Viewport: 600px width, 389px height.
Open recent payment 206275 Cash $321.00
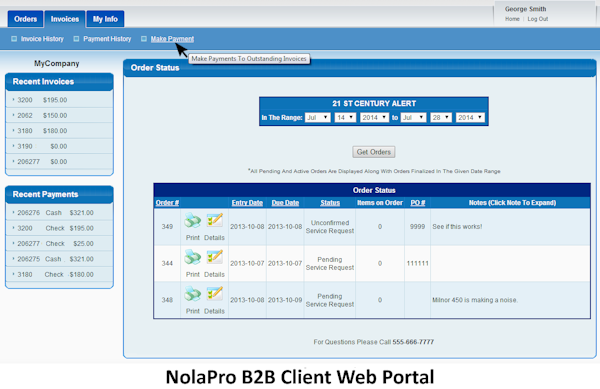59,259
